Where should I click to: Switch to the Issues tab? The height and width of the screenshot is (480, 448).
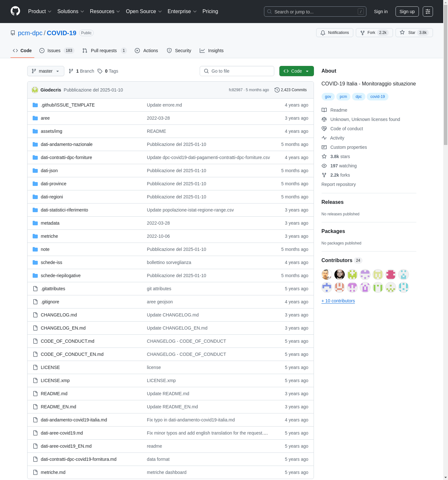(x=57, y=51)
